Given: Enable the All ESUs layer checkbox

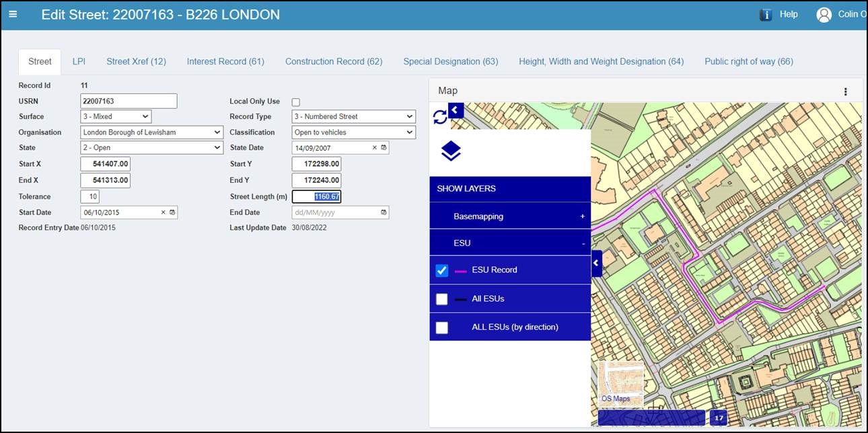Looking at the screenshot, I should (x=441, y=299).
